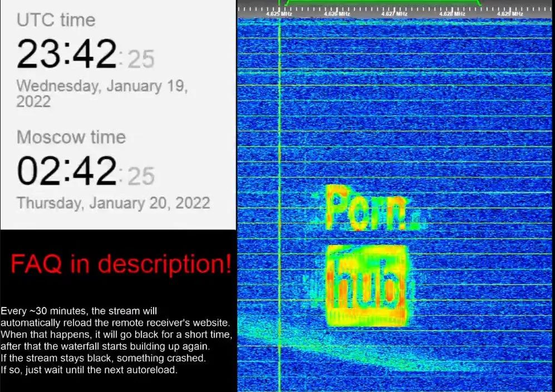Click the 4.626 MHz frequency scale label
Image resolution: width=555 pixels, height=392 pixels.
[337, 14]
